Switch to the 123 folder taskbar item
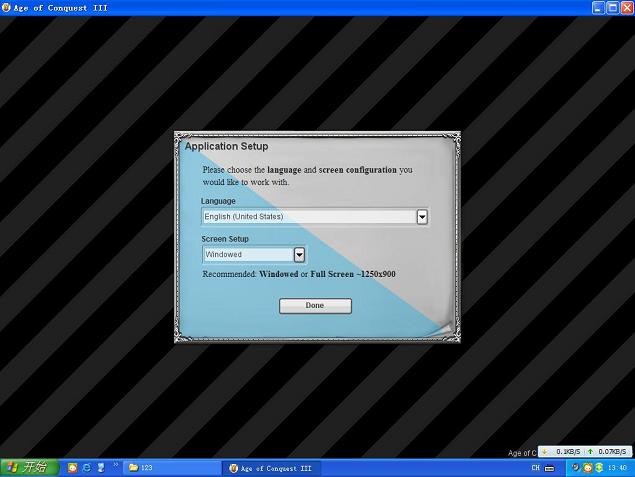The height and width of the screenshot is (477, 635). [172, 468]
